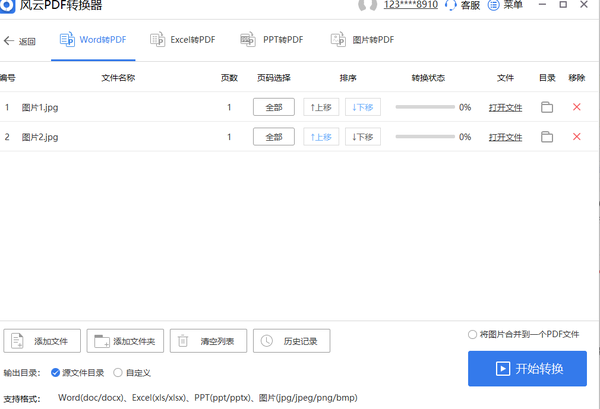Click the 页码选择 column header

[x=274, y=78]
